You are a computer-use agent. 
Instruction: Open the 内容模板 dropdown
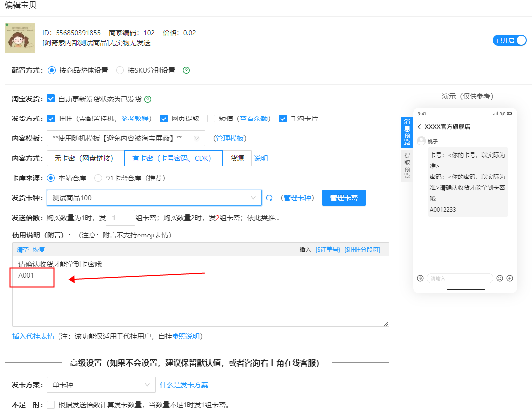pos(126,138)
